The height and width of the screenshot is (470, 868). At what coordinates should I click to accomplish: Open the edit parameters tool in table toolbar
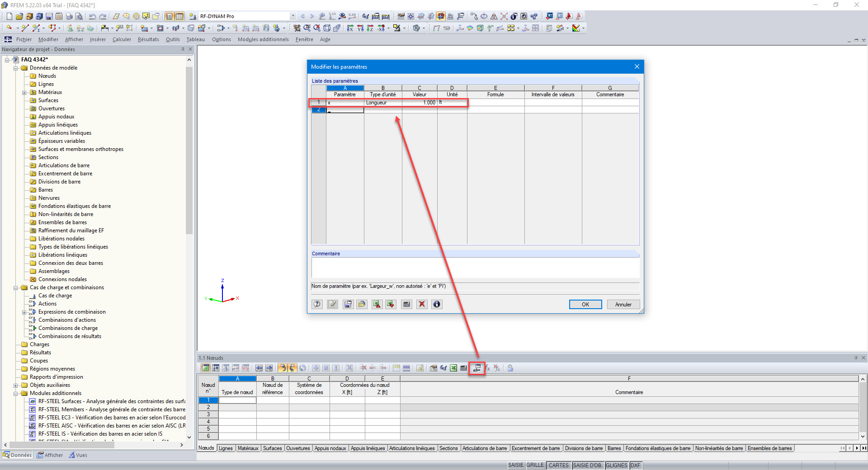(477, 368)
